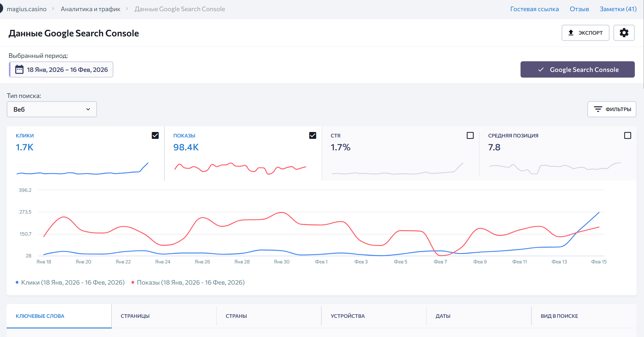The image size is (644, 337).
Task: Switch to the Устройства tab
Action: click(x=347, y=316)
